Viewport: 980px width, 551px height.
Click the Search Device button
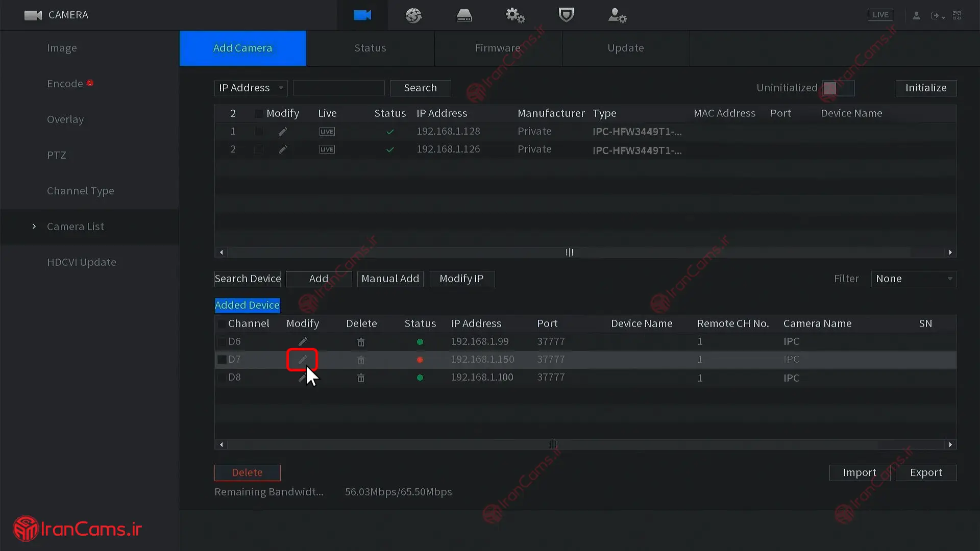tap(248, 279)
